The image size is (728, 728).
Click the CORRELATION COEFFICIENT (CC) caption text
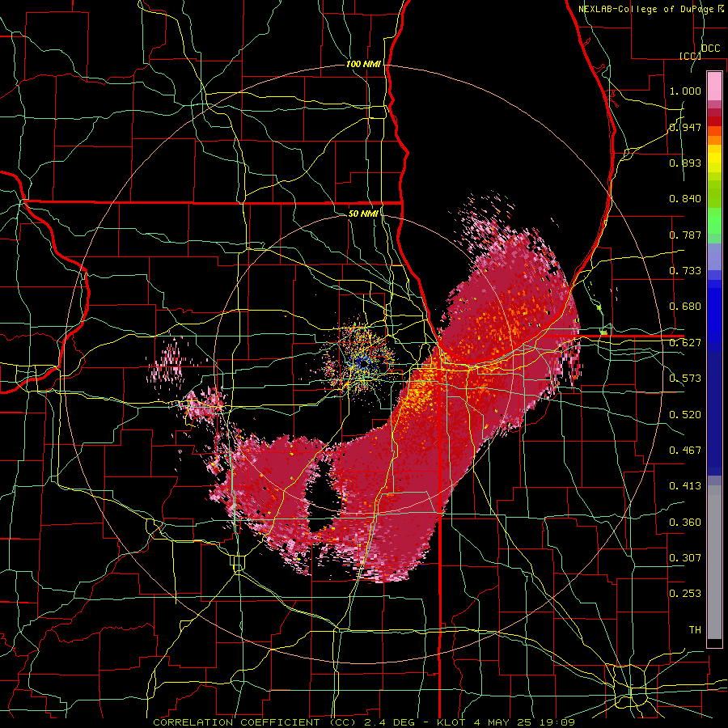pos(256,722)
